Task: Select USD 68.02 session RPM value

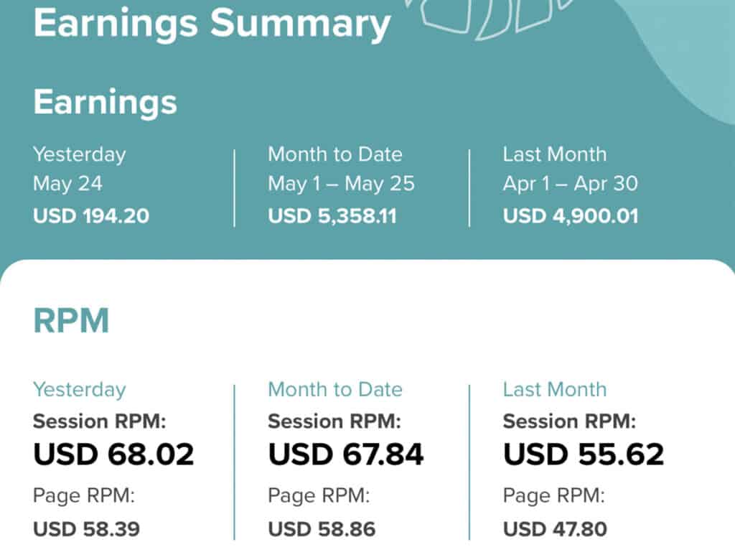Action: pyautogui.click(x=113, y=454)
